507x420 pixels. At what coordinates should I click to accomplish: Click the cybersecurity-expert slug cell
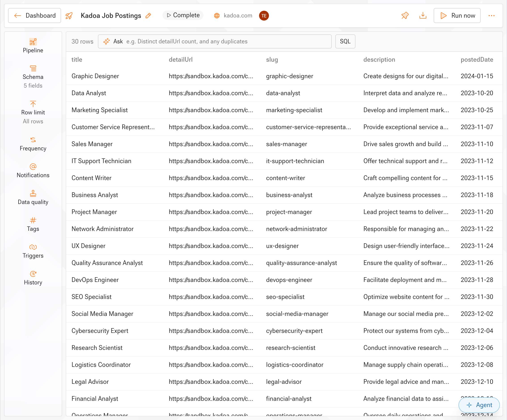pyautogui.click(x=294, y=331)
